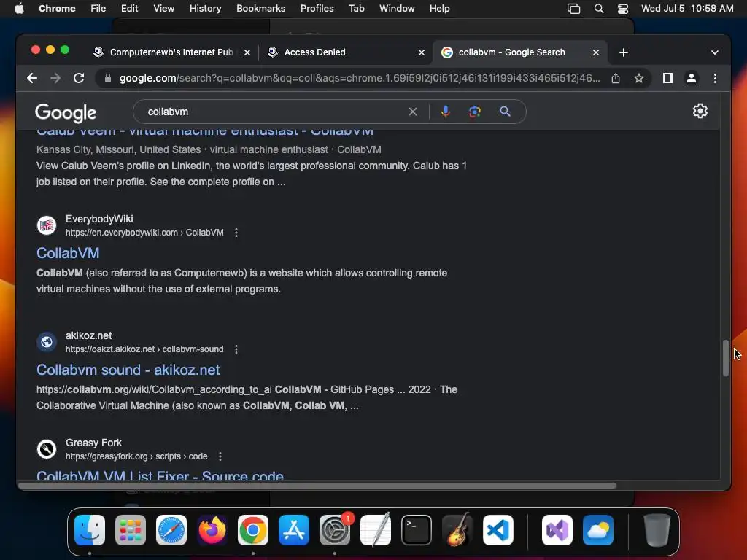Image resolution: width=747 pixels, height=560 pixels.
Task: Open the Chrome profile avatar menu
Action: [692, 78]
